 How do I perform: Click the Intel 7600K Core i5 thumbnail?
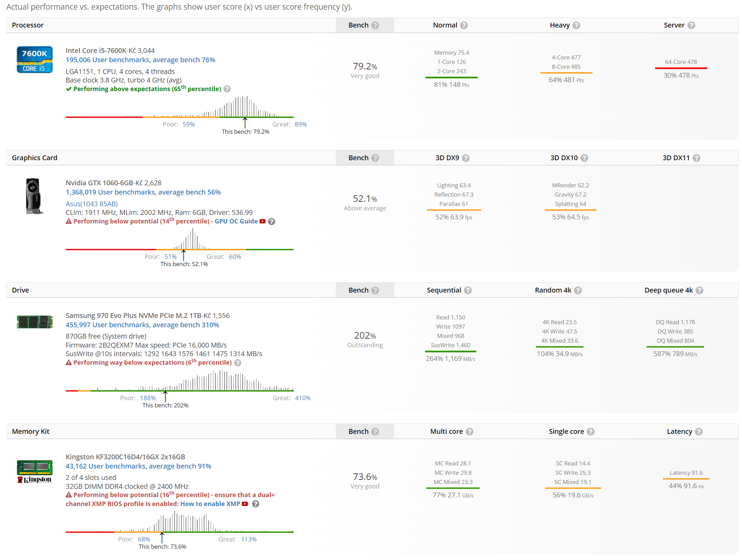(35, 59)
